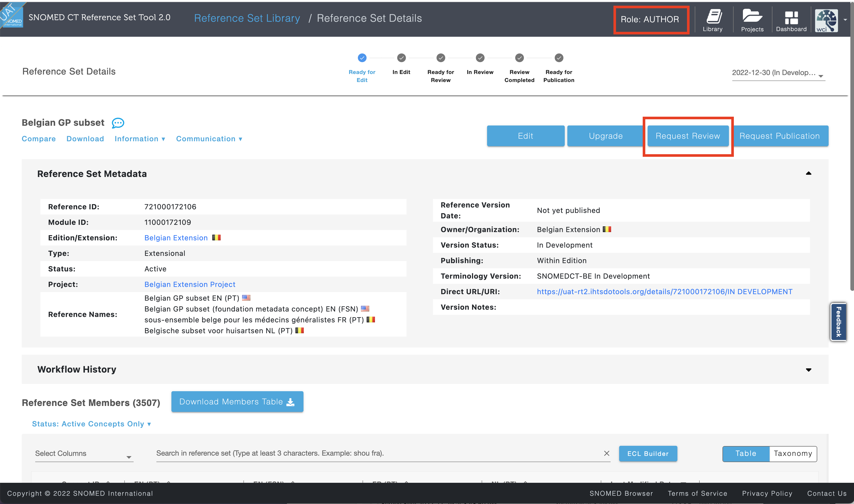Image resolution: width=854 pixels, height=504 pixels.
Task: Open the ECL Builder
Action: 648,454
